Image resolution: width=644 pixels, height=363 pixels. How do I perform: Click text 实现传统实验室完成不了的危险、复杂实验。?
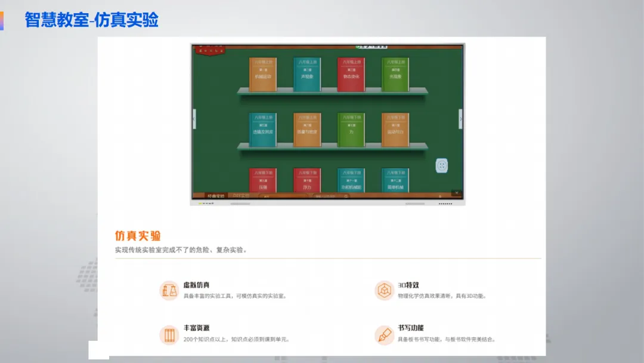click(181, 250)
